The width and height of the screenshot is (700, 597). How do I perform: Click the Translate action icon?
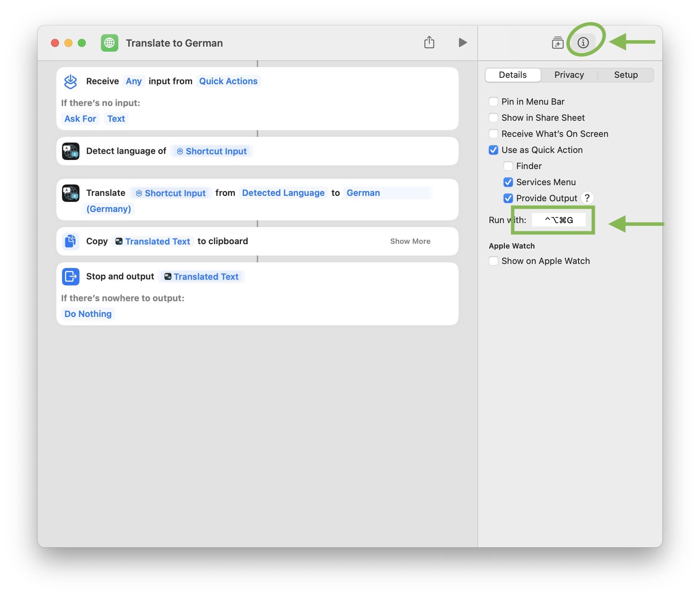71,193
